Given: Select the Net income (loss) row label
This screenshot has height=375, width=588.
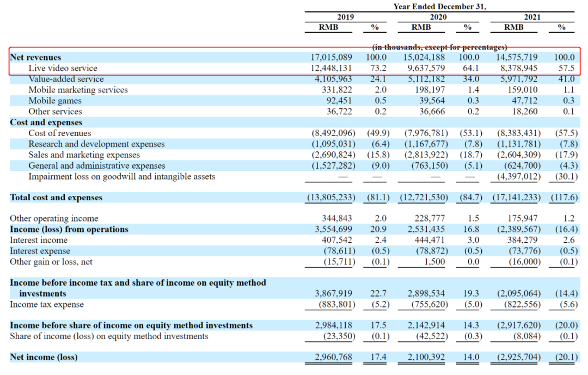Looking at the screenshot, I should (x=44, y=357).
